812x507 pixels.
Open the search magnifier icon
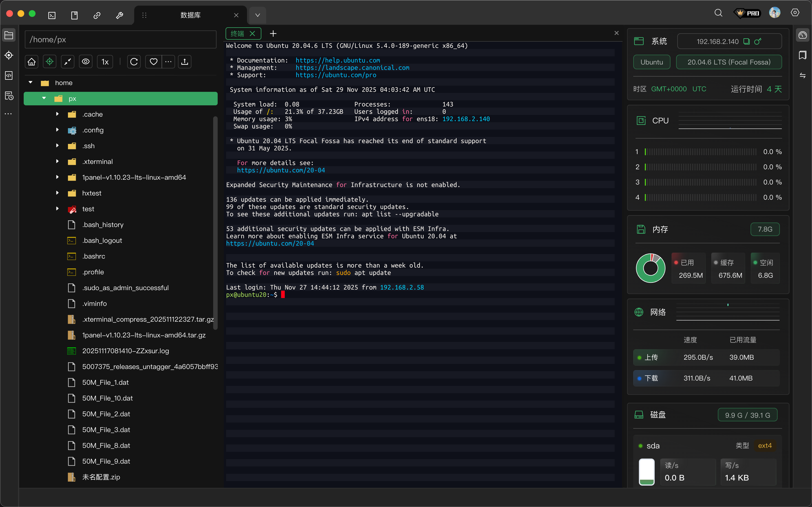coord(718,13)
